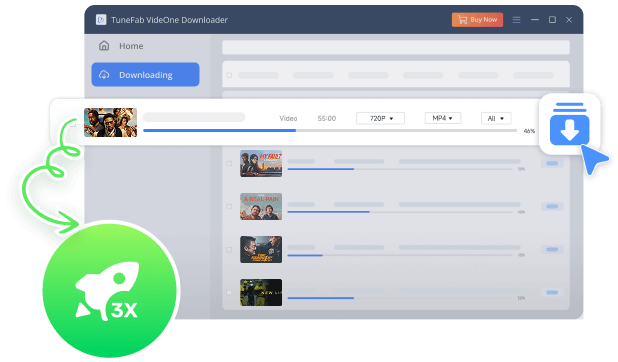The height and width of the screenshot is (362, 618).
Task: Click the action button in the two-men movie row
Action: tap(552, 249)
